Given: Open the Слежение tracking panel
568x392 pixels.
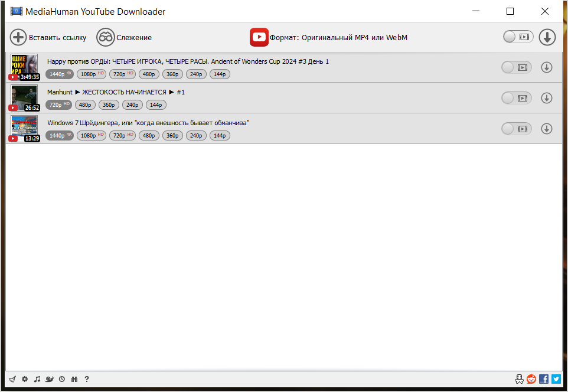Looking at the screenshot, I should tap(124, 37).
